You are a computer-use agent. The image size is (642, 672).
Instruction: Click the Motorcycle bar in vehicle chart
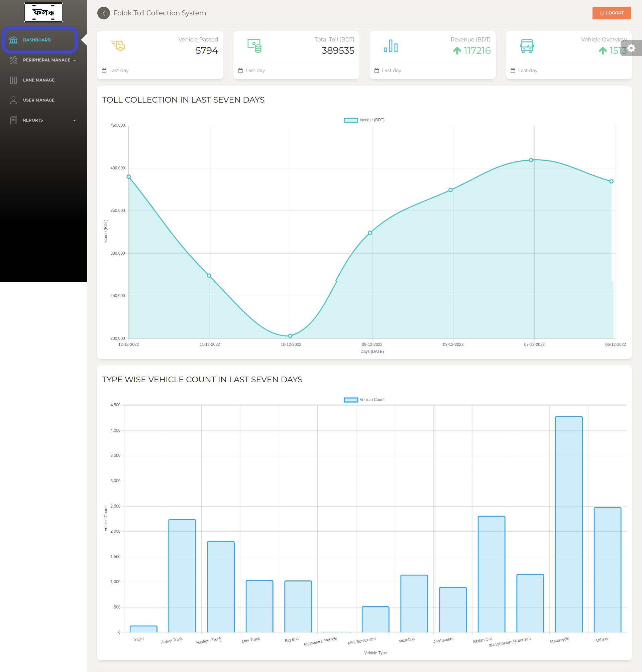[x=568, y=524]
